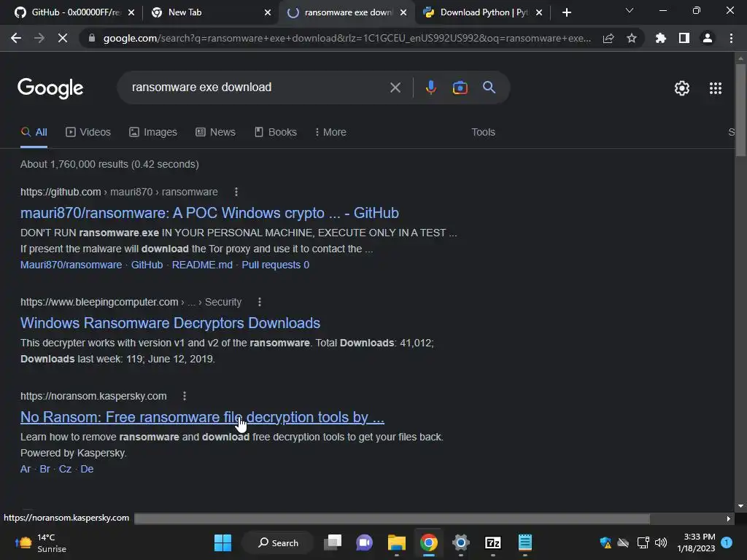Switch to the Images results tab
Screen dimensions: 747x560
click(153, 133)
